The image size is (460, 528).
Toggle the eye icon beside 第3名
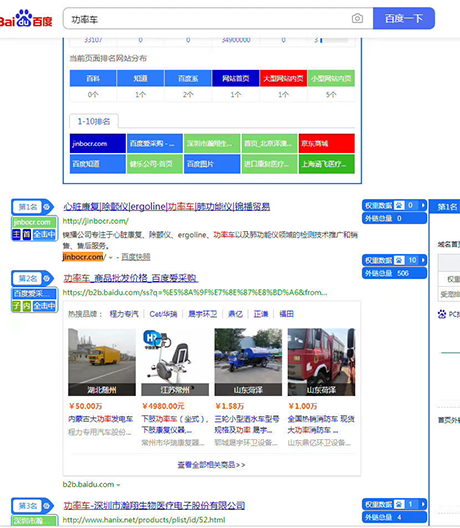click(47, 506)
